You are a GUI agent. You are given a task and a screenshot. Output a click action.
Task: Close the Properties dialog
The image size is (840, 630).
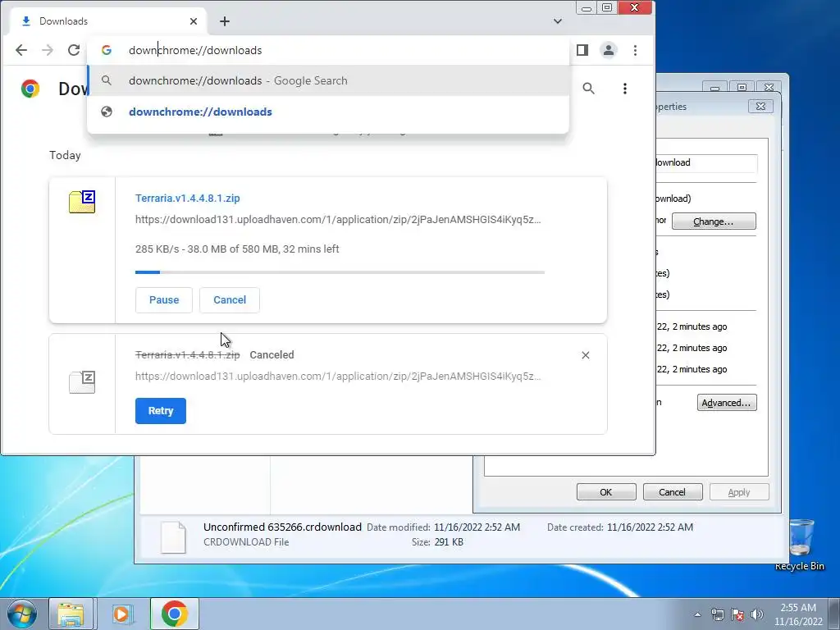(760, 106)
